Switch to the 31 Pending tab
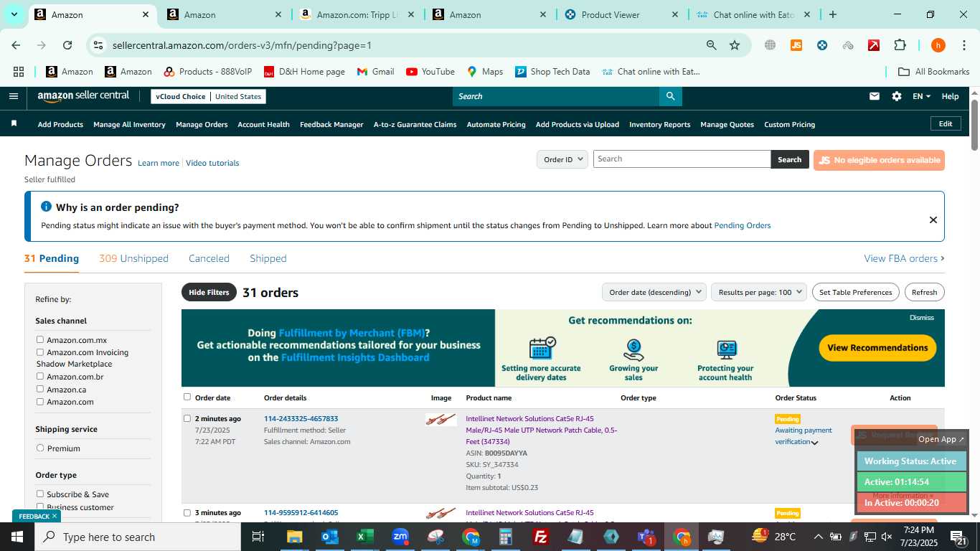Image resolution: width=980 pixels, height=551 pixels. (x=52, y=258)
